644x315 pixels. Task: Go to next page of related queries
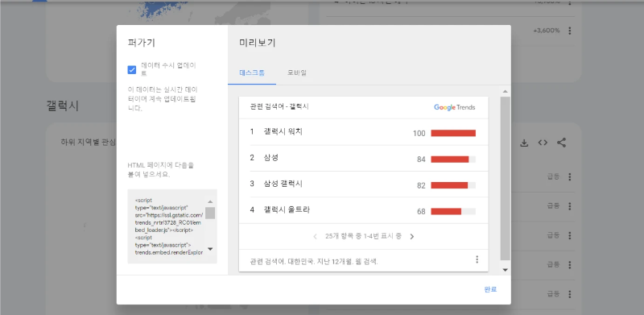pos(412,237)
